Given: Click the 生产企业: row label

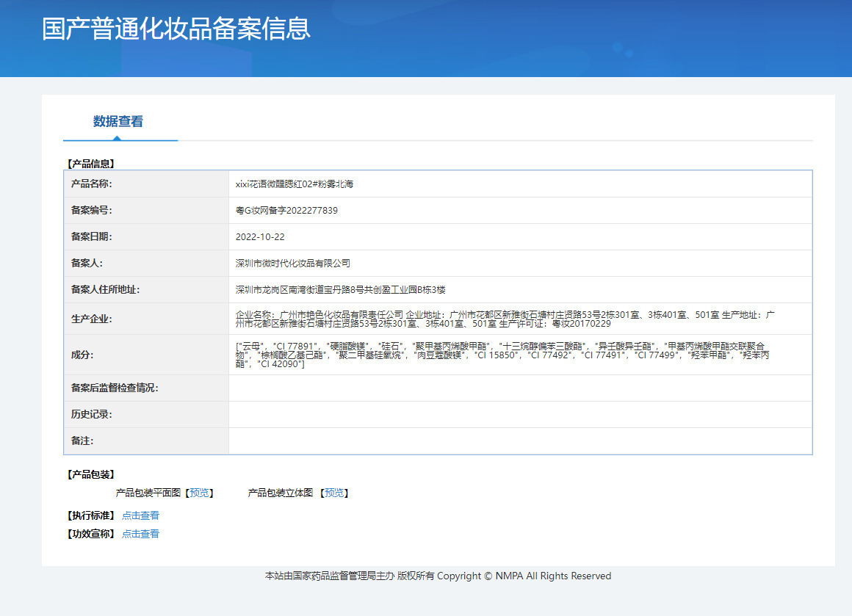Looking at the screenshot, I should tap(91, 319).
